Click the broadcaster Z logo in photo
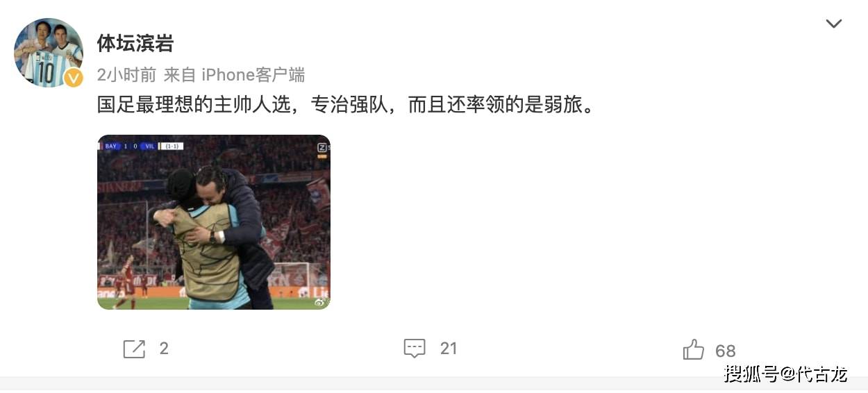This screenshot has width=868, height=393. click(322, 148)
